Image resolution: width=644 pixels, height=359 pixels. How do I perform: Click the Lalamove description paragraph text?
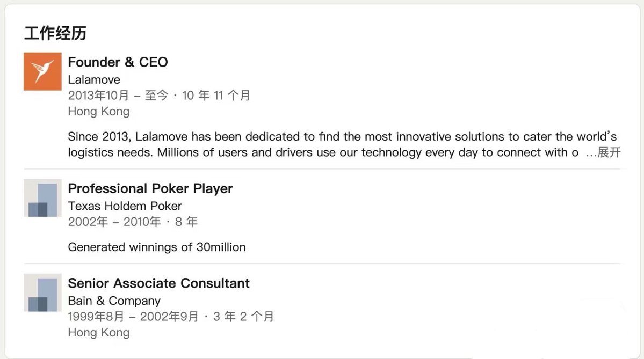pos(343,144)
